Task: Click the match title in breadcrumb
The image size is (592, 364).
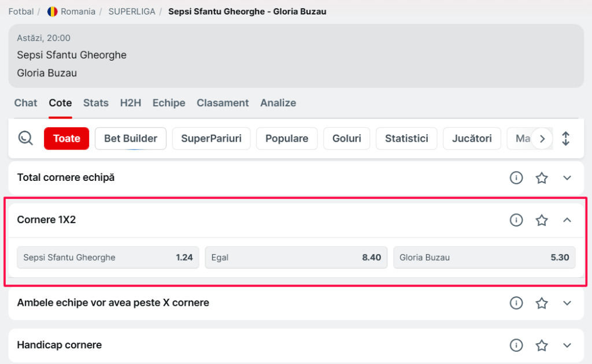Action: click(247, 12)
